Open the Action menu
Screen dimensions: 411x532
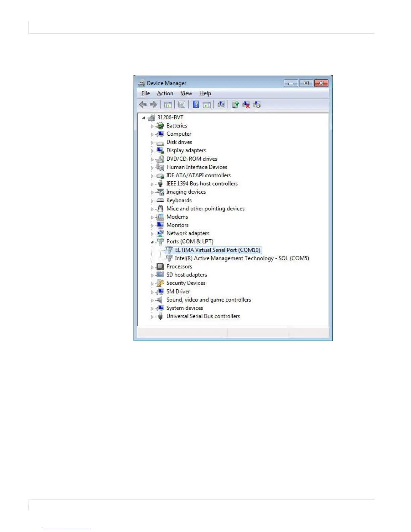click(x=165, y=94)
